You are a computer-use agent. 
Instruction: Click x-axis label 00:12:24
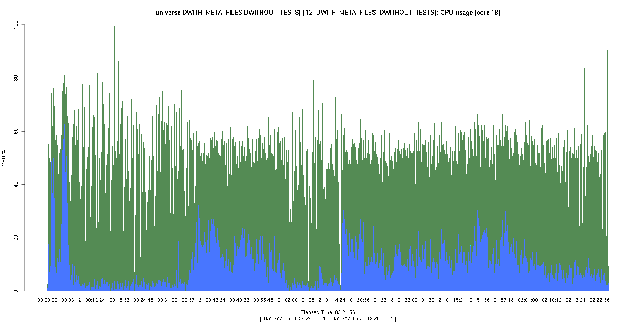[x=96, y=300]
